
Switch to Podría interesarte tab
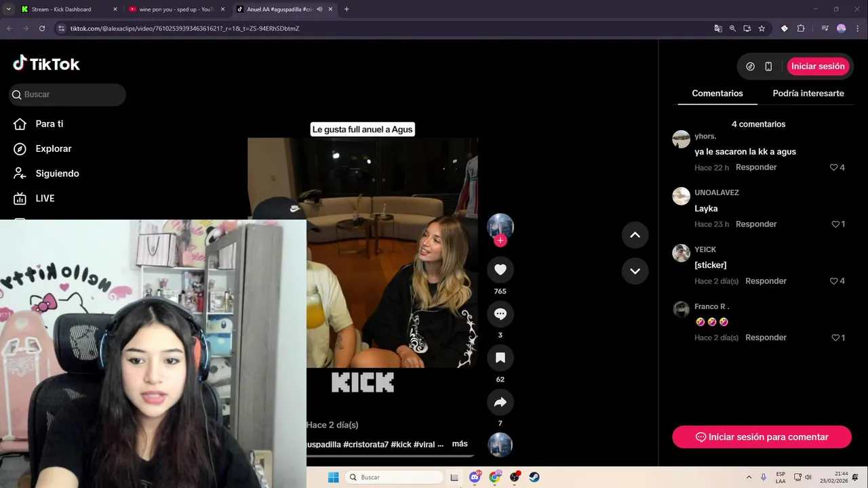click(x=808, y=94)
